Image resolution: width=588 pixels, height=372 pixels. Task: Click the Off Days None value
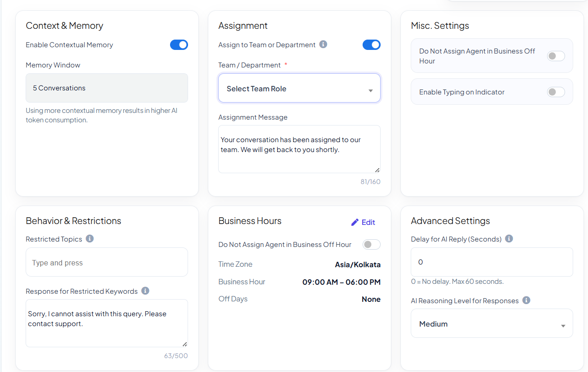pyautogui.click(x=371, y=299)
